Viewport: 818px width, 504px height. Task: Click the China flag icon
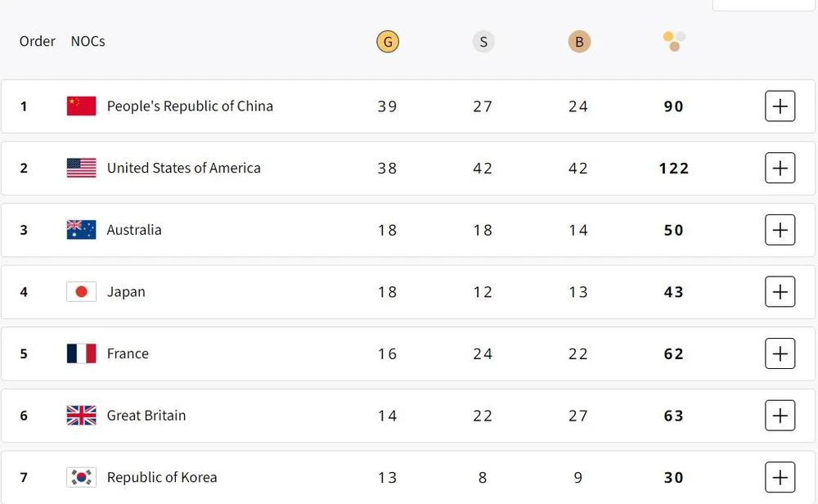point(81,106)
